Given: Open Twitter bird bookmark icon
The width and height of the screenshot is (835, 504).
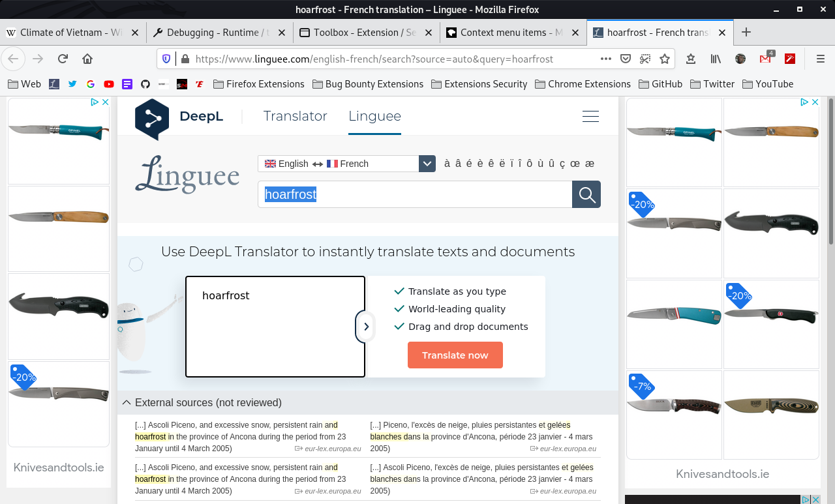Looking at the screenshot, I should click(72, 84).
